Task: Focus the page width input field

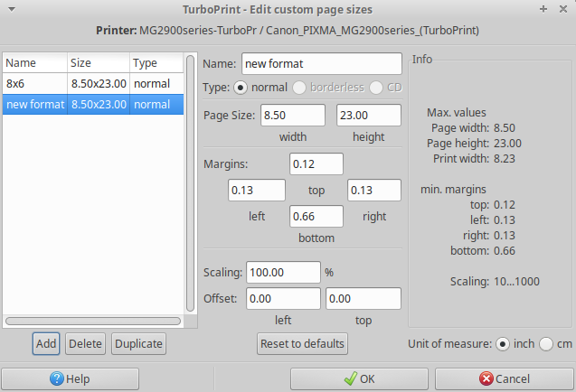Action: [x=292, y=116]
